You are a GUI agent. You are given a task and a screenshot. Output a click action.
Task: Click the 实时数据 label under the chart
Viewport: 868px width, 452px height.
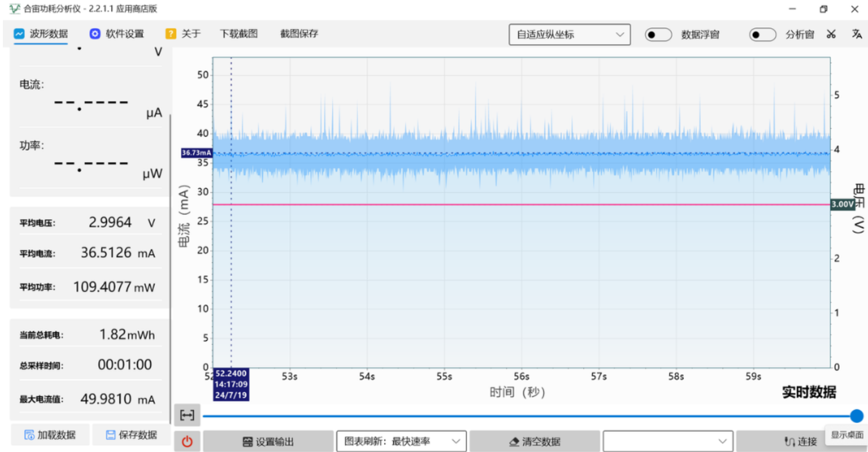pyautogui.click(x=809, y=392)
